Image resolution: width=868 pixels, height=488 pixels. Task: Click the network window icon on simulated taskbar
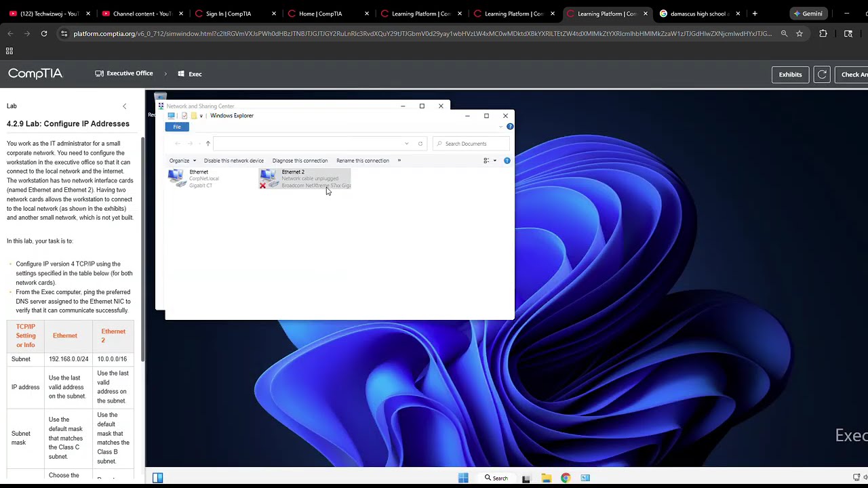(x=585, y=478)
